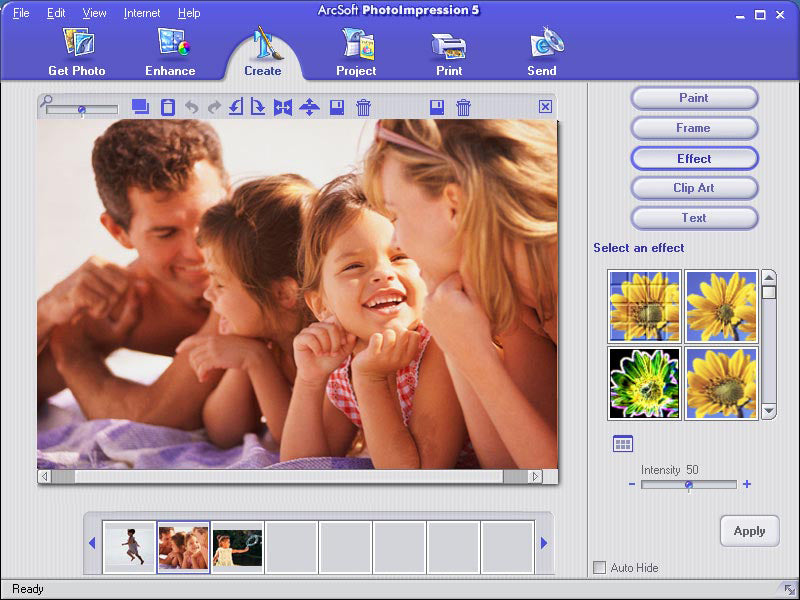Open the effect thumbnail grid view icon
This screenshot has width=800, height=600.
(623, 444)
